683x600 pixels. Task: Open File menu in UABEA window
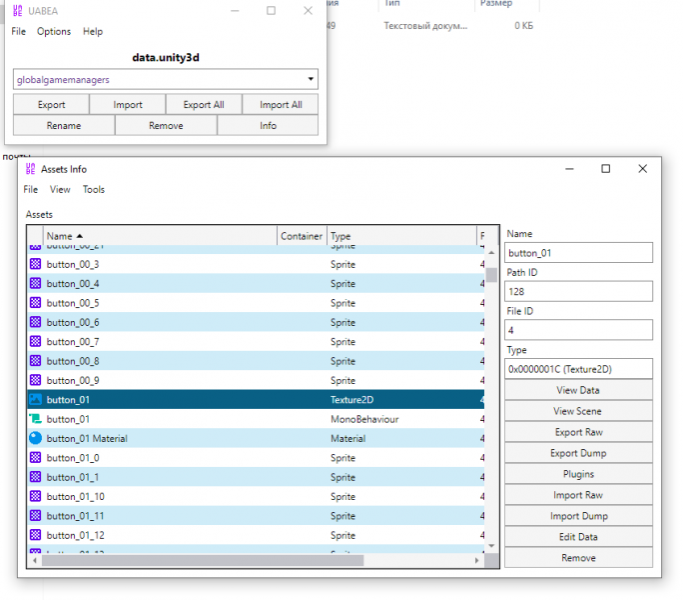19,31
